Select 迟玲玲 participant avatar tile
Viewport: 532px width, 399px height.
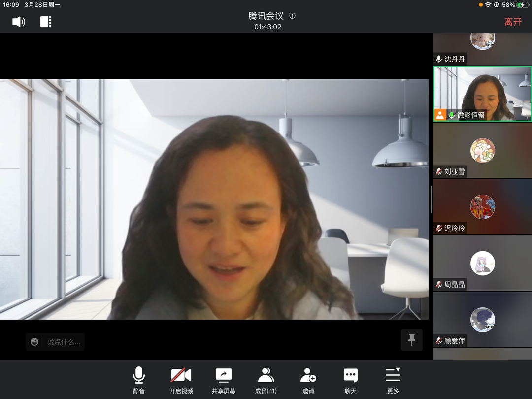(482, 206)
